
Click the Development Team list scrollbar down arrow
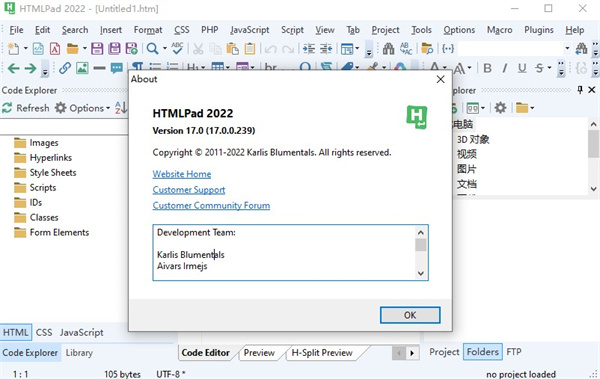421,273
